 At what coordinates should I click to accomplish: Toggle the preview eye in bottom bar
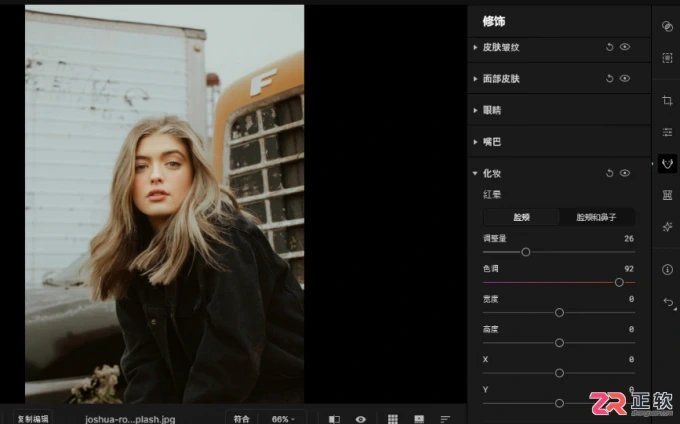(360, 419)
